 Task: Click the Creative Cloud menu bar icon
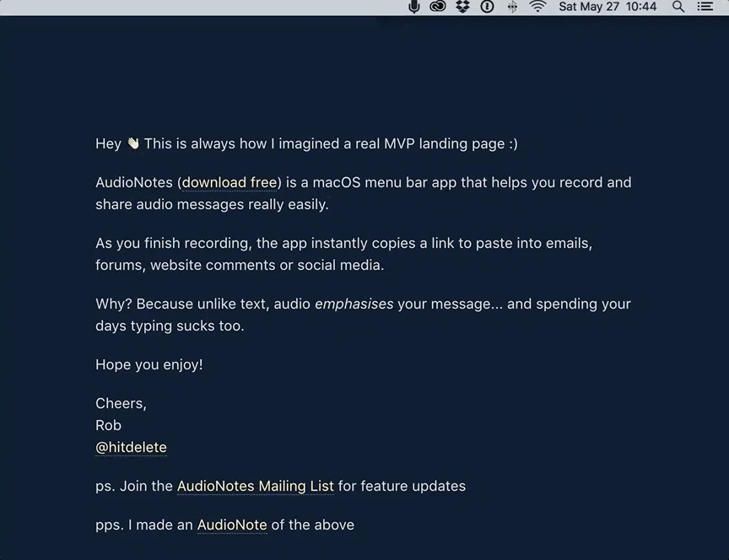pos(438,7)
